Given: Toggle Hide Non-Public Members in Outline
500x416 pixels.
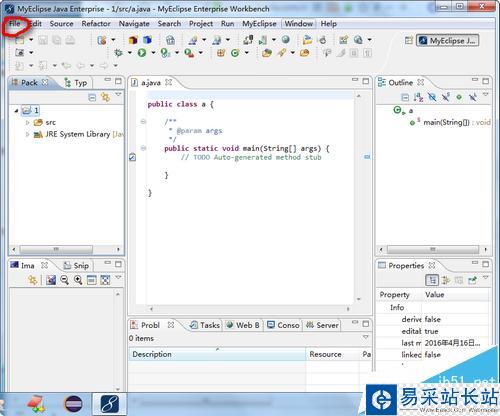Looking at the screenshot, I should 459,97.
